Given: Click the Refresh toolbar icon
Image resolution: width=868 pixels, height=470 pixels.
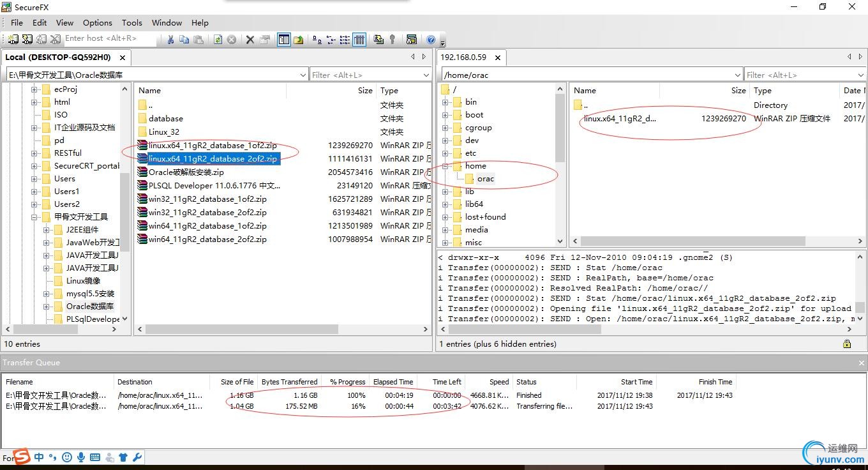Looking at the screenshot, I should 218,40.
